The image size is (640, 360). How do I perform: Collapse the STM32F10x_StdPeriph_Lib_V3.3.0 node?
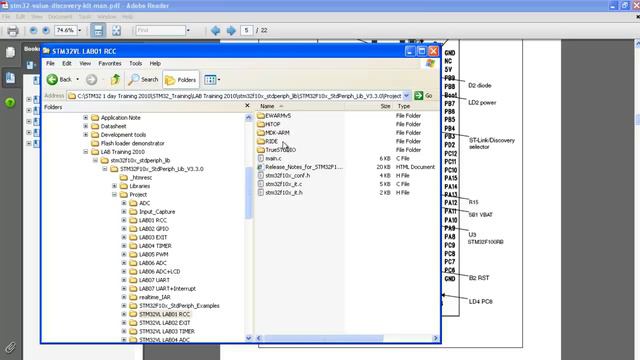(105, 169)
